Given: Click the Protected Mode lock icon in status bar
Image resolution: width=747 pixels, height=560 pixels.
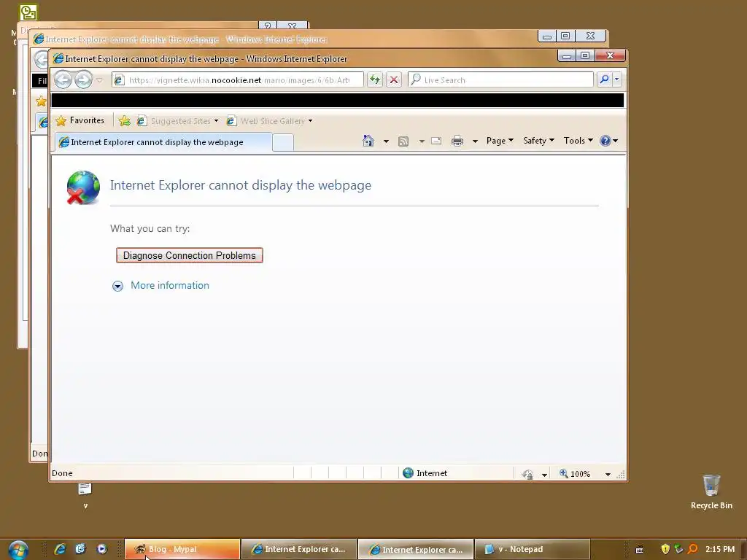Looking at the screenshot, I should tap(527, 474).
